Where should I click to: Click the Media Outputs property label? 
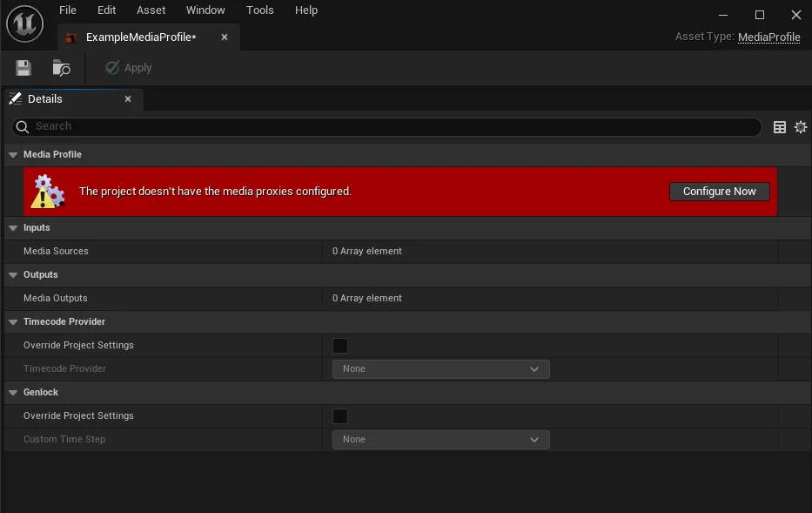click(56, 299)
